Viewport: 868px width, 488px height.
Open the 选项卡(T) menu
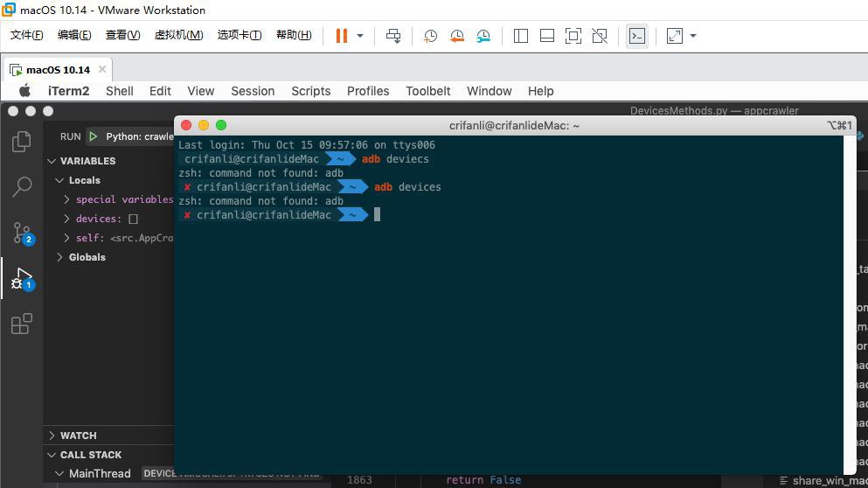[240, 35]
